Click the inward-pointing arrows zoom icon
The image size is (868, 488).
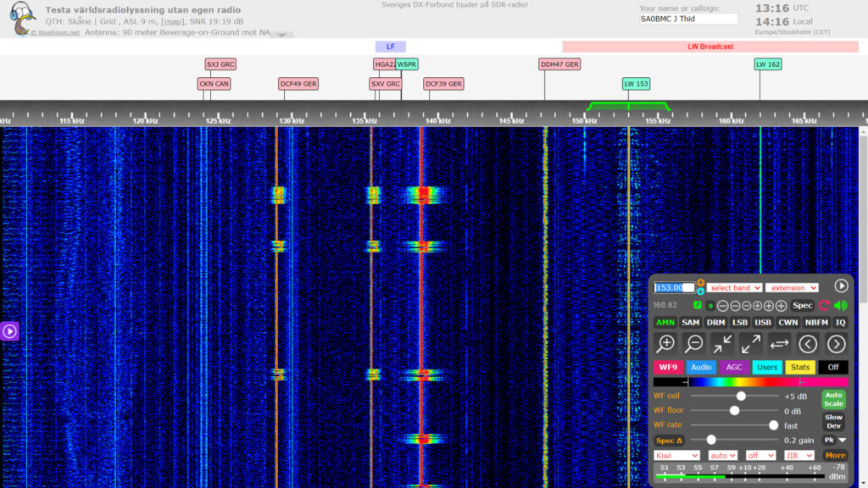(722, 344)
